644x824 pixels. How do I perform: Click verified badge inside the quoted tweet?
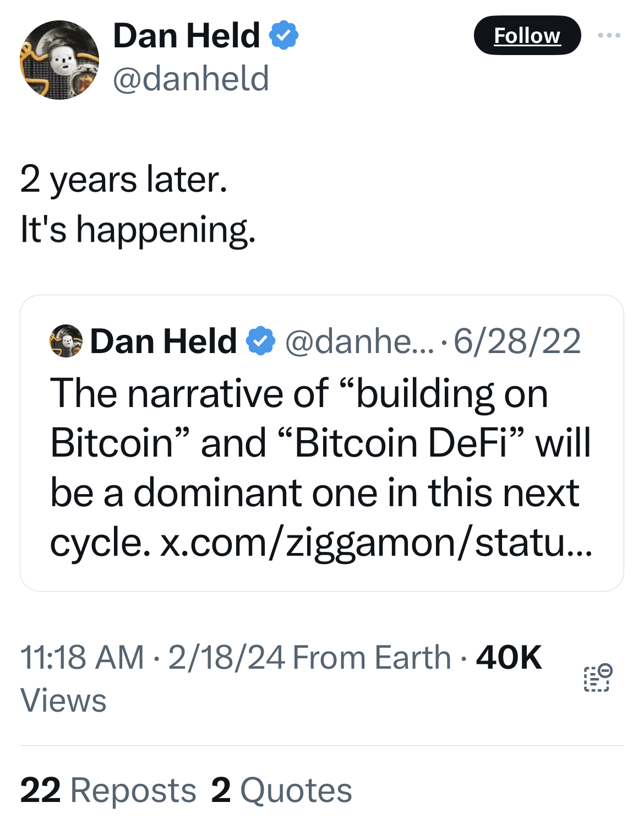pyautogui.click(x=260, y=341)
